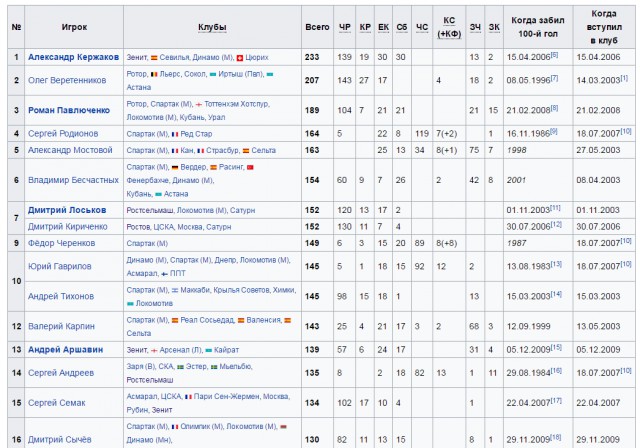Click Spain flag icon before Валенсия

click(241, 321)
